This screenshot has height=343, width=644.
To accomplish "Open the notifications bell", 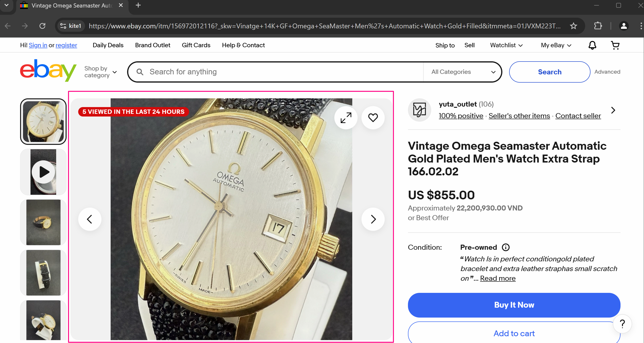I will (x=592, y=45).
